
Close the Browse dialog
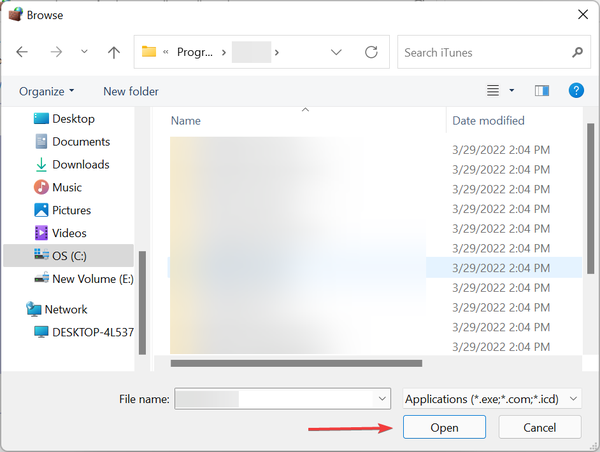tap(583, 15)
